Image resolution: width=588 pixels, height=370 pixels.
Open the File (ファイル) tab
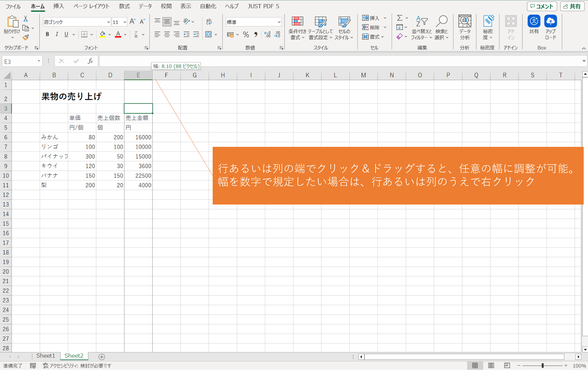coord(13,6)
